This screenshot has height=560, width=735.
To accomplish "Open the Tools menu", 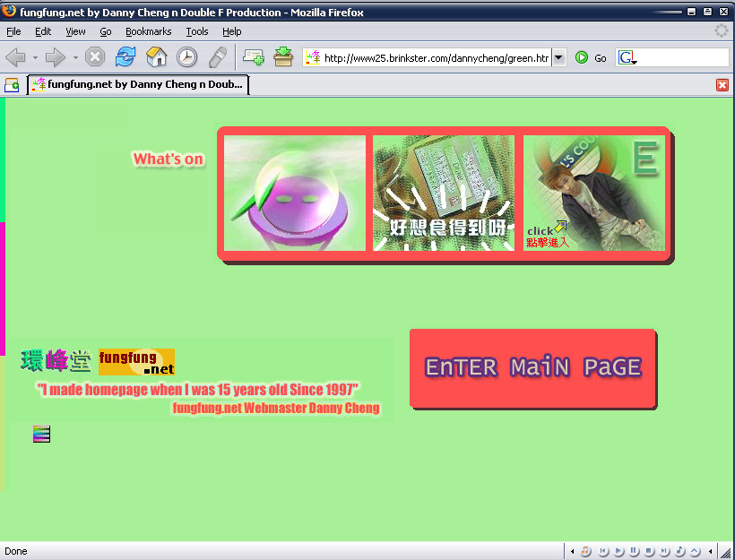I will tap(197, 31).
